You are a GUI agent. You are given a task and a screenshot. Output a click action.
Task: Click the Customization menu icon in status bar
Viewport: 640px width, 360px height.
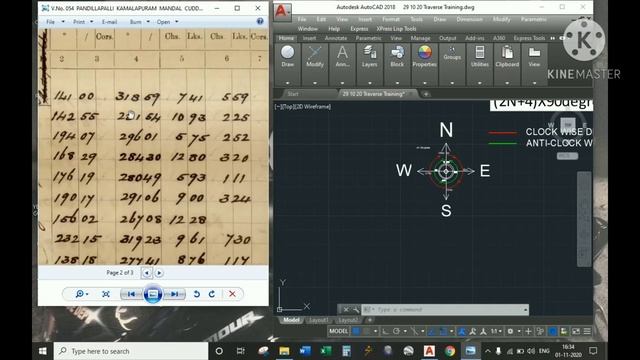[587, 331]
